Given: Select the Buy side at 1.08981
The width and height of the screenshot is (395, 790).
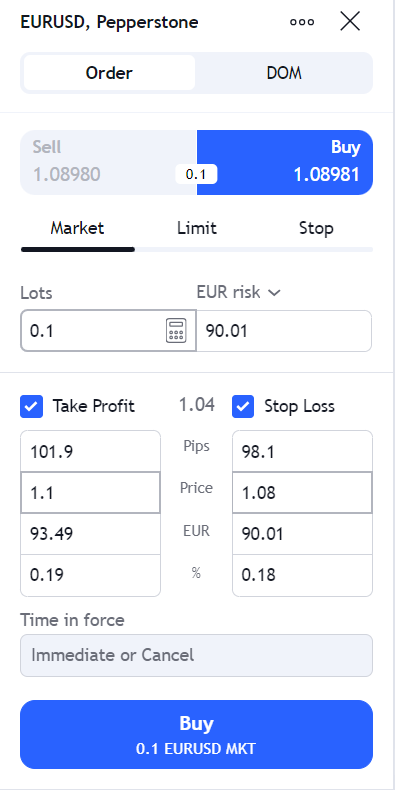Looking at the screenshot, I should (285, 162).
